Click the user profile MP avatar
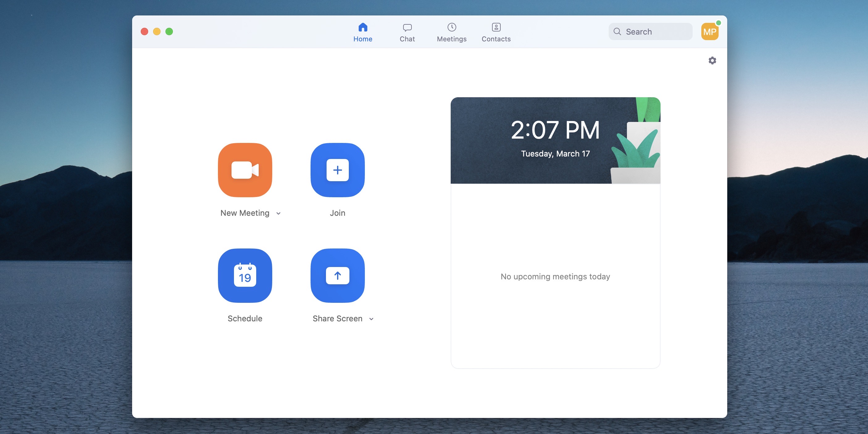This screenshot has width=868, height=434. [x=710, y=31]
